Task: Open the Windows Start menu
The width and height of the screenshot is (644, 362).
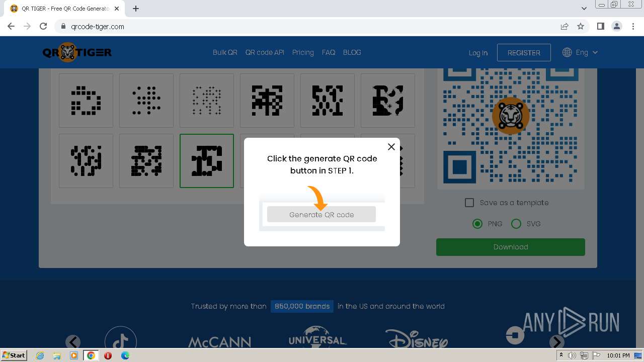Action: [x=14, y=355]
